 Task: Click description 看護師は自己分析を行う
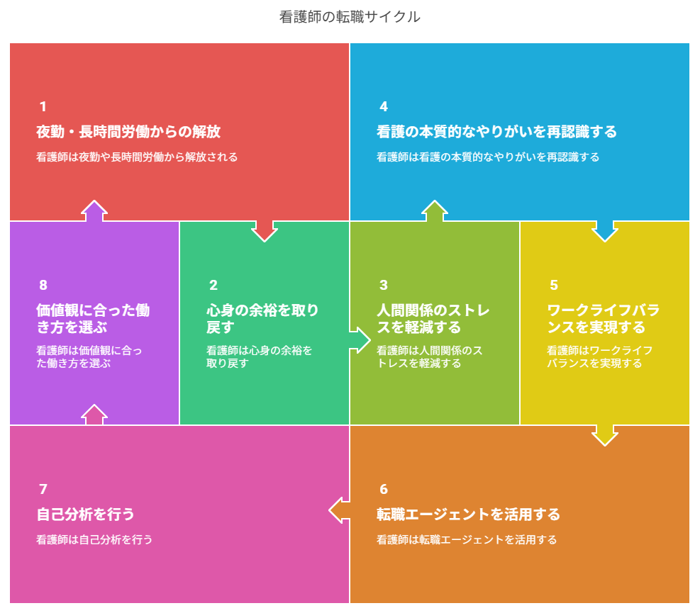[94, 540]
